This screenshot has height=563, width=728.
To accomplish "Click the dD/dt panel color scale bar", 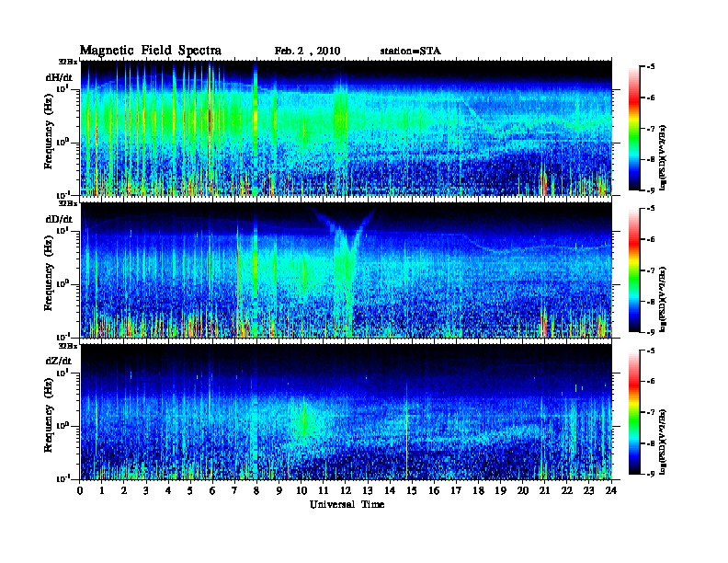I will pos(634,270).
